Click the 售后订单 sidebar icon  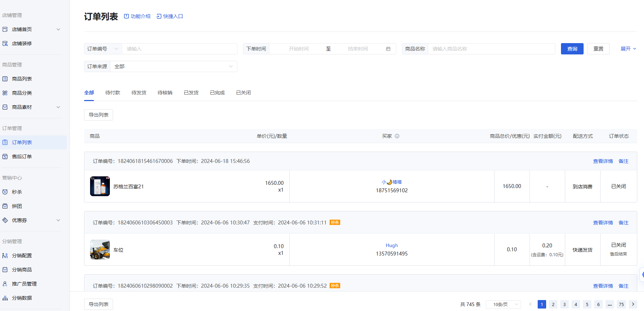coord(5,157)
